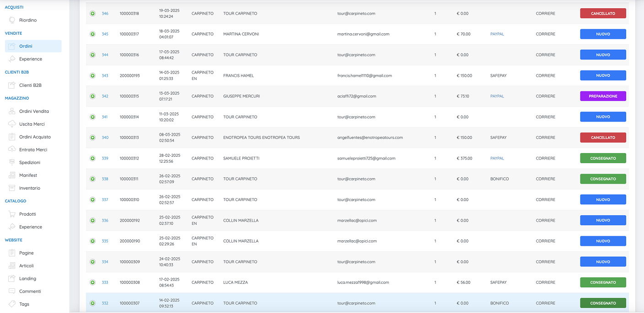
Task: Click the Entrata Merci cloud icon
Action: (12, 149)
